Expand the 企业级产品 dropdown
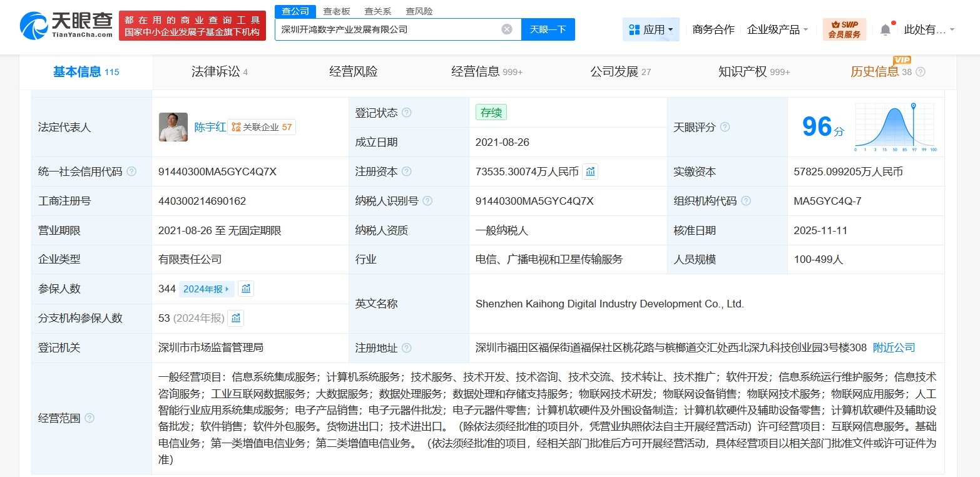 (776, 28)
